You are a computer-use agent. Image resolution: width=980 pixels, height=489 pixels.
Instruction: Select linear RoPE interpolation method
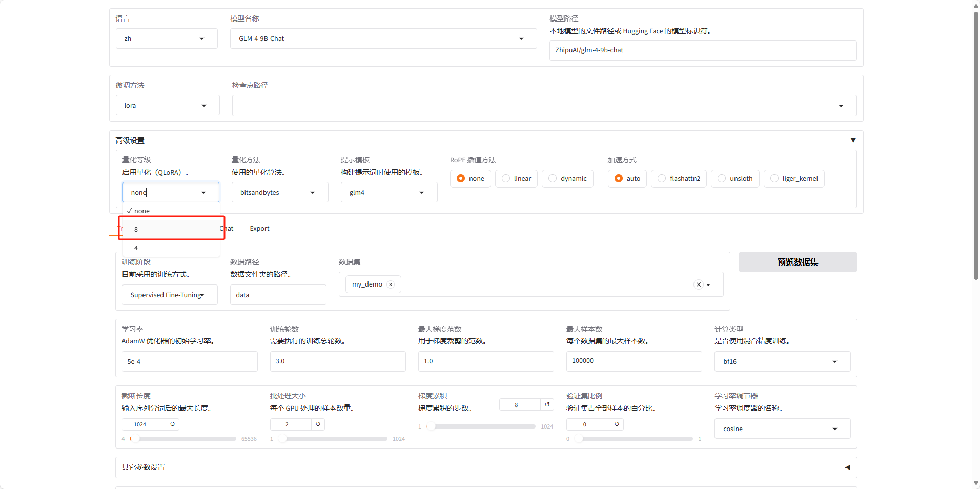tap(516, 179)
